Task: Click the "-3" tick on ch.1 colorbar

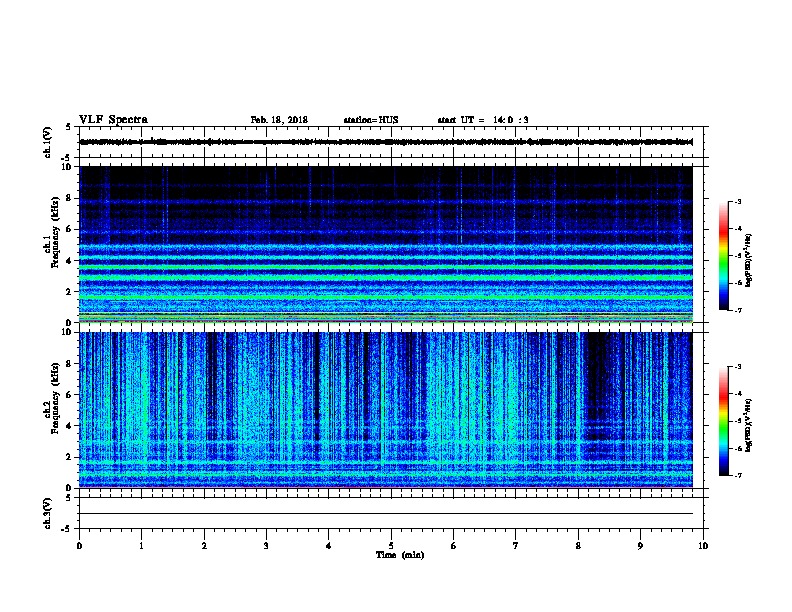Action: tap(737, 202)
